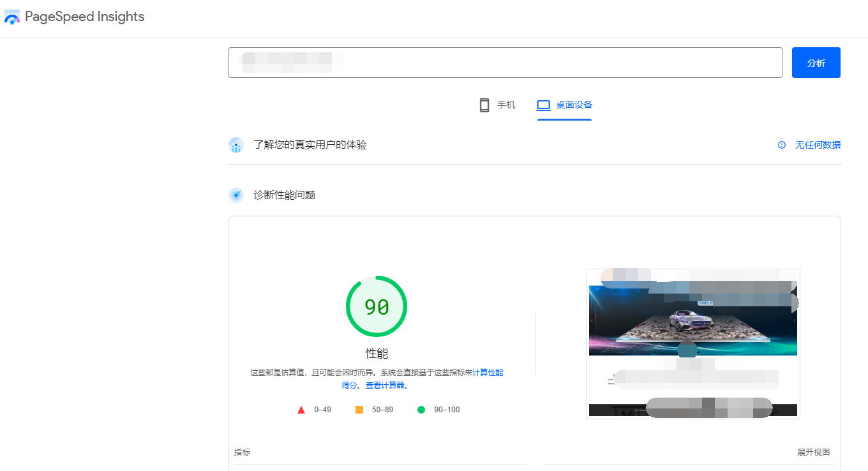Screen dimensions: 868x471
Task: Click the green circle 90–100 legend icon
Action: [x=421, y=410]
